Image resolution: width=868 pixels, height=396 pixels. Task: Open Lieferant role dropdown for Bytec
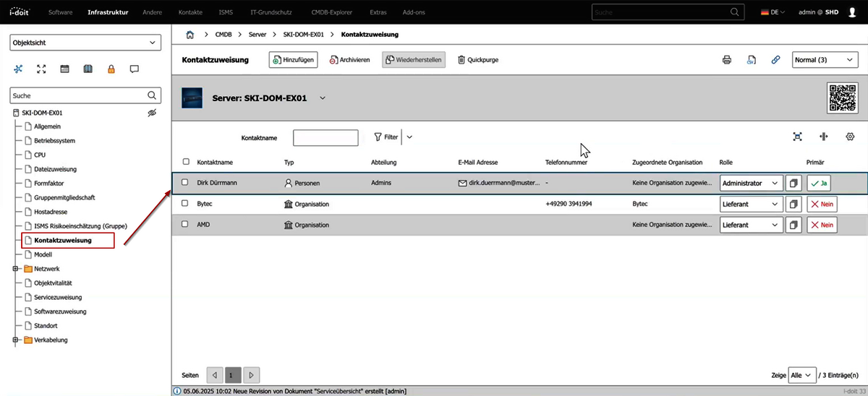tap(752, 205)
